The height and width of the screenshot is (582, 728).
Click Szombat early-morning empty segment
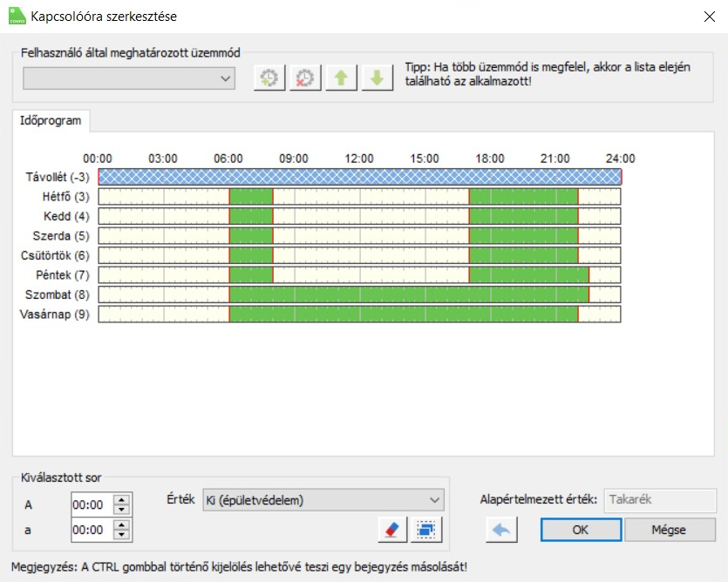pyautogui.click(x=164, y=294)
